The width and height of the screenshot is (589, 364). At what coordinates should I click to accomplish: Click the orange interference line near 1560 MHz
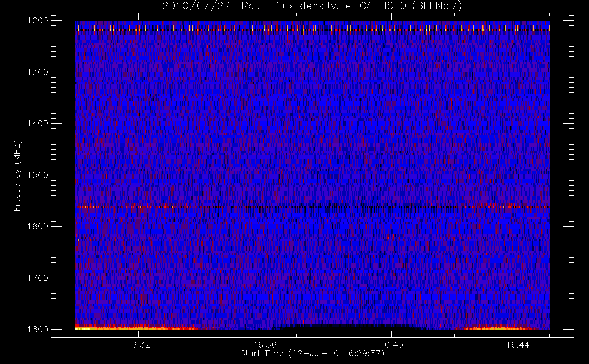coord(312,207)
